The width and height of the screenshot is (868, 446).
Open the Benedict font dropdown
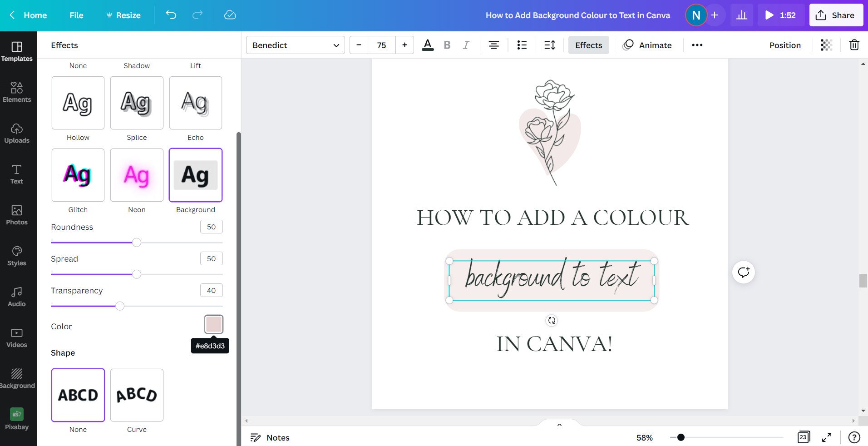point(296,45)
